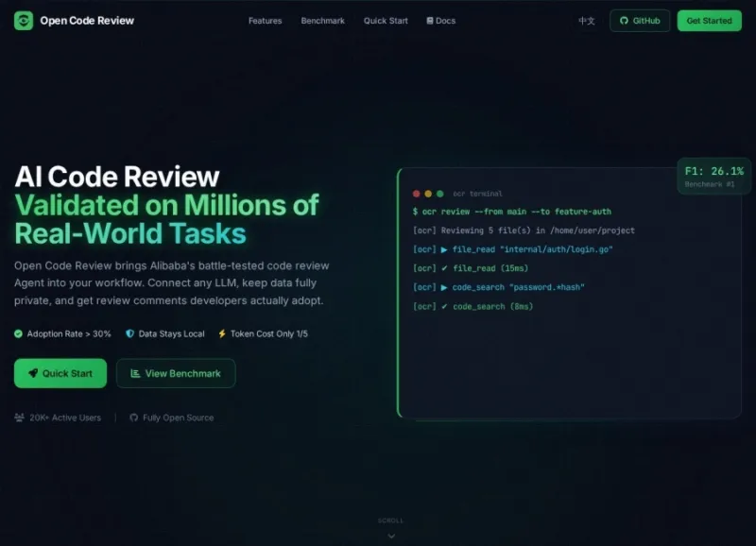This screenshot has height=546, width=756.
Task: Click the GitHub octocat icon in header
Action: (x=624, y=21)
